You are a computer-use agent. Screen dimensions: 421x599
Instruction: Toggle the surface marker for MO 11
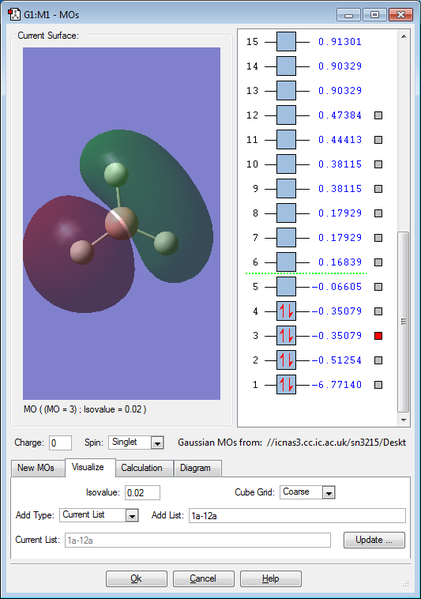click(378, 140)
